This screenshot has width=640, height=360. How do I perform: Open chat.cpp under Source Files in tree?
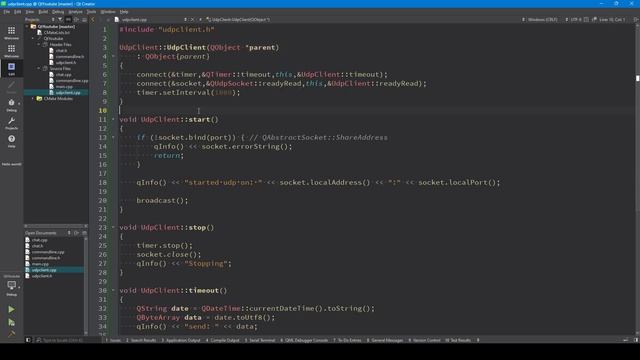tap(63, 75)
